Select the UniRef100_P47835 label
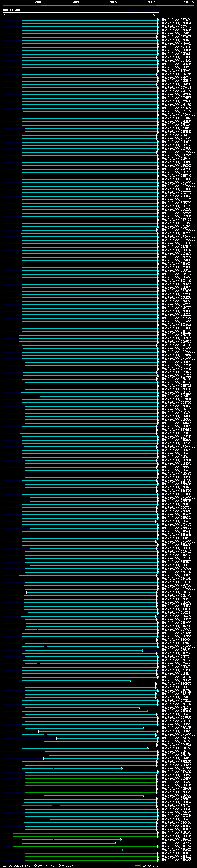The image size is (197, 868). (176, 220)
